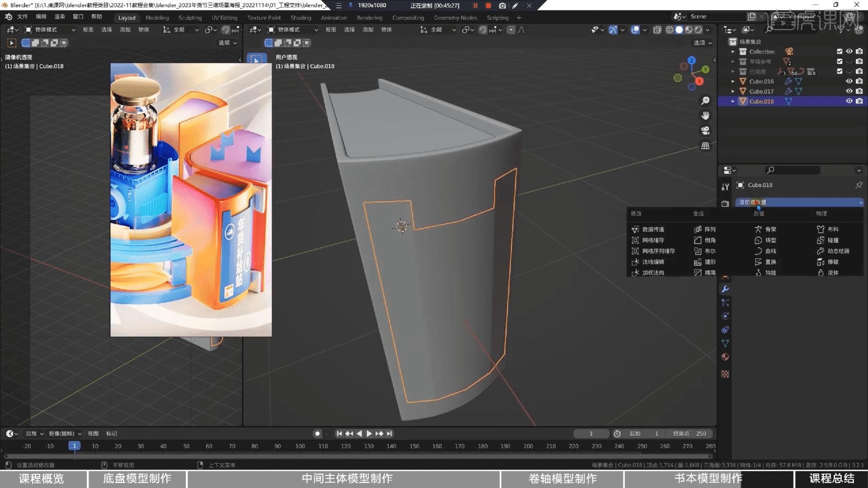868x488 pixels.
Task: Add the Decimate (精简) modifier
Action: pyautogui.click(x=705, y=272)
